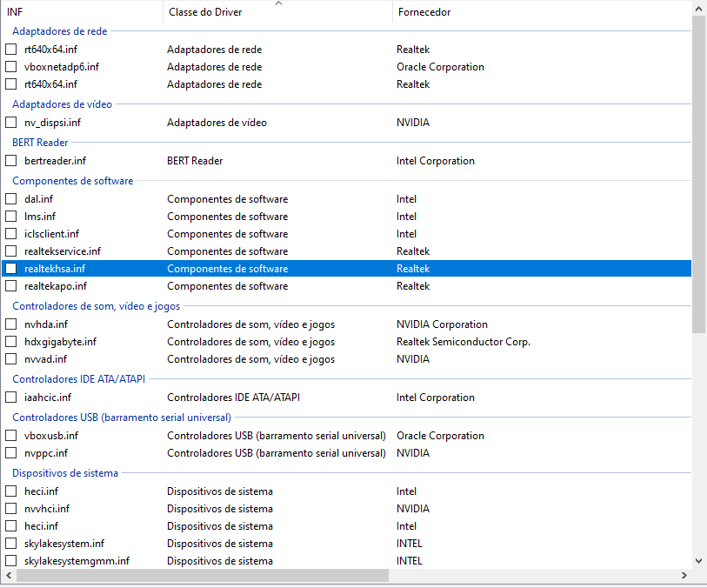Click the Classe do Driver column header
707x588 pixels.
click(x=277, y=12)
